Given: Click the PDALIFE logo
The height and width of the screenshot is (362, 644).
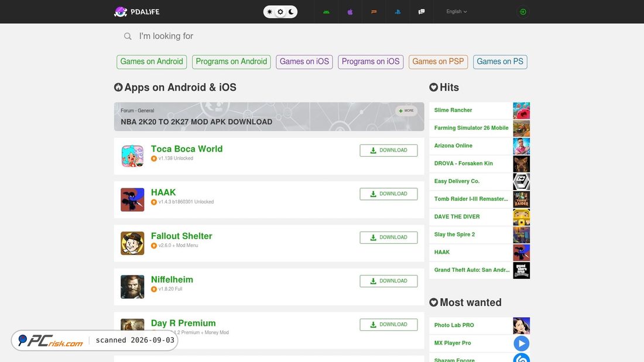Looking at the screenshot, I should (x=137, y=12).
